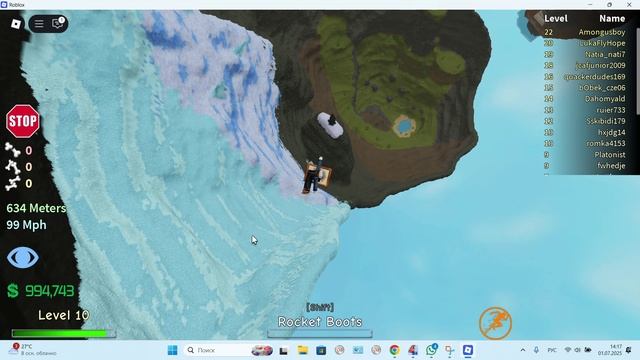Viewport: 640px width, 360px height.
Task: Click the microphone tray icon
Action: click(536, 350)
